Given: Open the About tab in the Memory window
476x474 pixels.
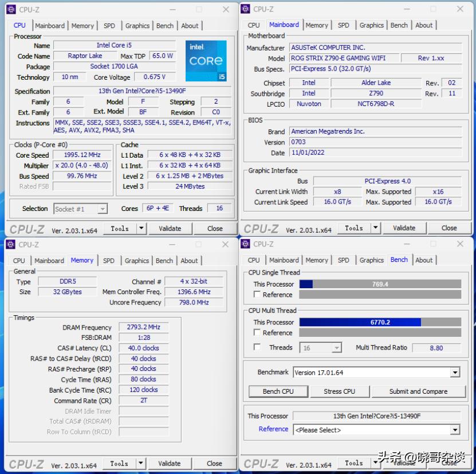Looking at the screenshot, I should coord(189,261).
